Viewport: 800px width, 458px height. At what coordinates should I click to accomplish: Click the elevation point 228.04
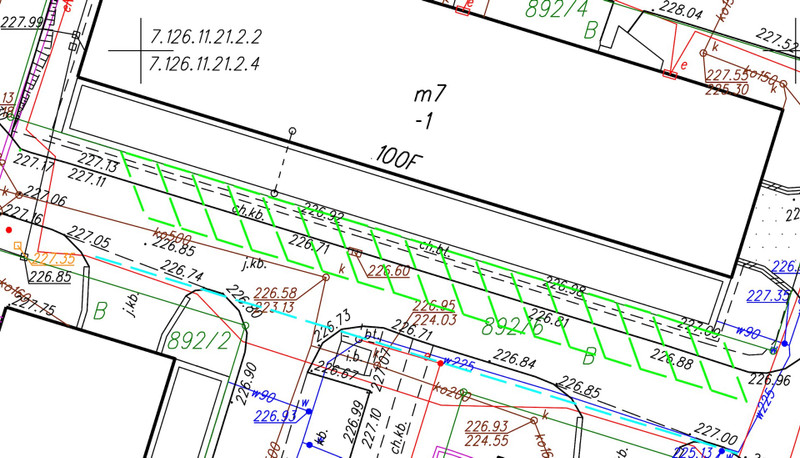tap(677, 14)
